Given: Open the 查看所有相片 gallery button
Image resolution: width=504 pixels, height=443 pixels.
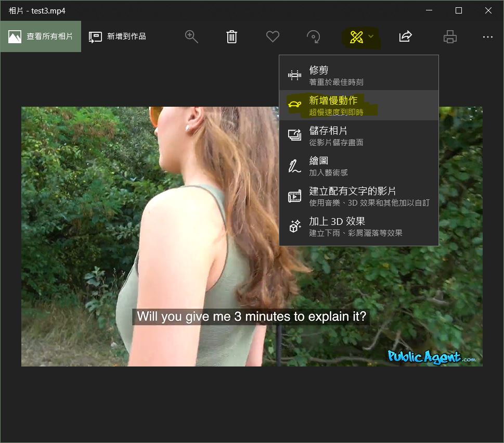Looking at the screenshot, I should point(41,36).
